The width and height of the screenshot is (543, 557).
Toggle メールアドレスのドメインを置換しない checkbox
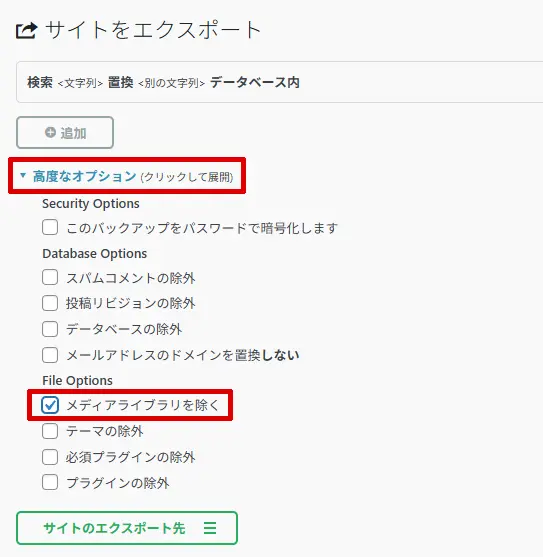pyautogui.click(x=50, y=355)
